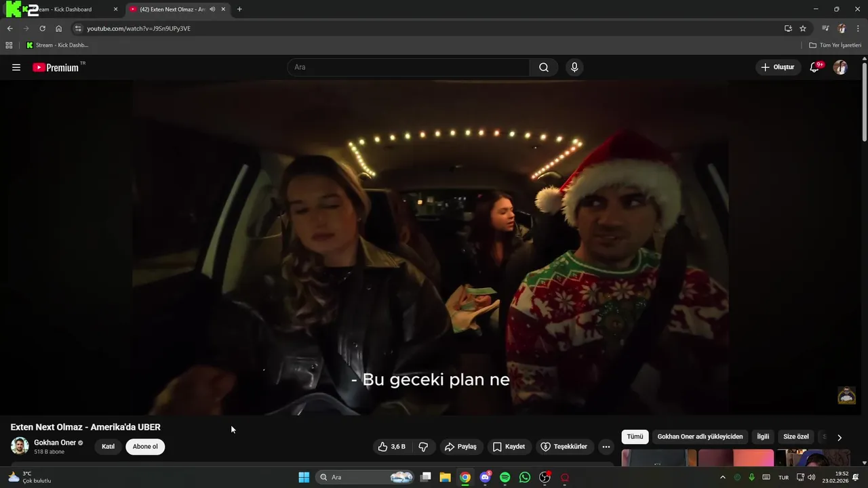Viewport: 868px width, 488px height.
Task: Open Gokhan Oner channel avatar
Action: (x=20, y=446)
